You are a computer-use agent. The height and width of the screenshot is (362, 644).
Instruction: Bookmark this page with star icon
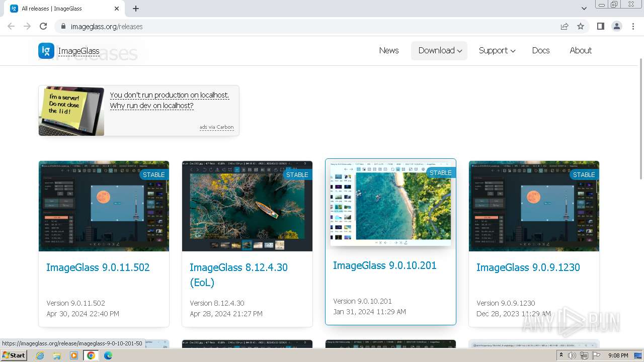(581, 26)
